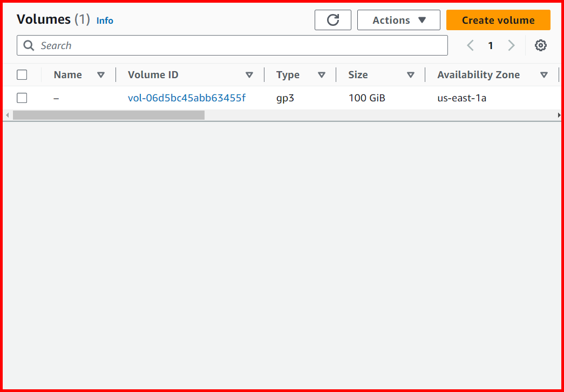The width and height of the screenshot is (564, 392).
Task: Select page 1 in pagination
Action: 491,45
